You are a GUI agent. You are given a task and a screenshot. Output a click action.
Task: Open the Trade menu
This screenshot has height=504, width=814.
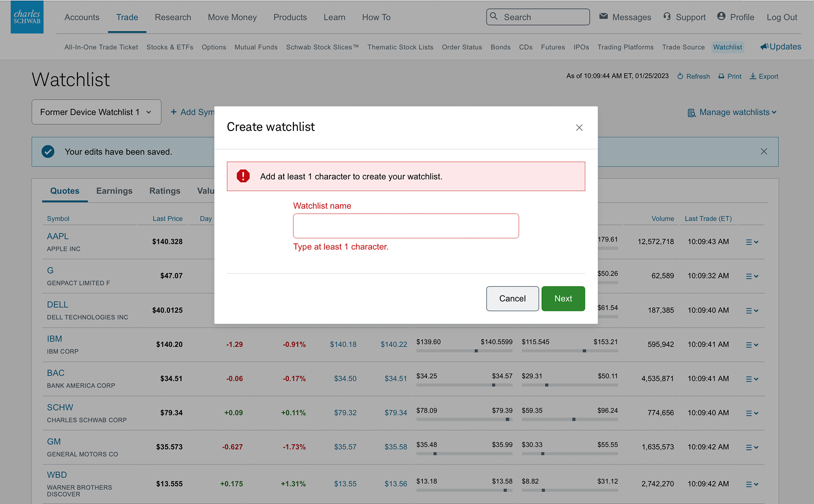(127, 17)
